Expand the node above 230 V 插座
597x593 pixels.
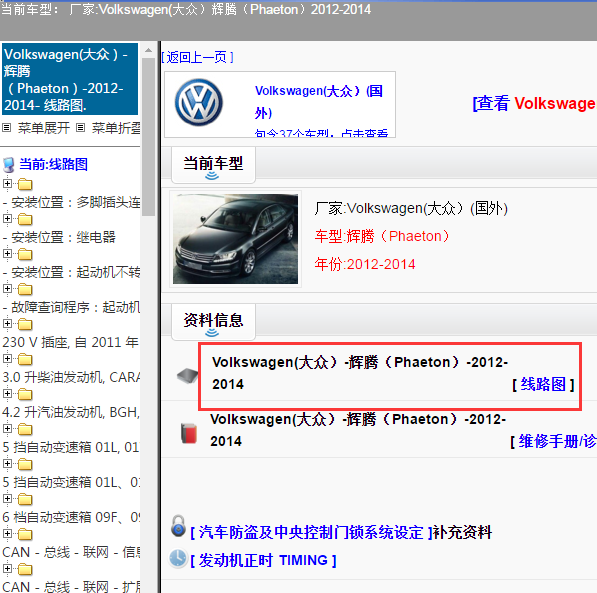(x=7, y=324)
